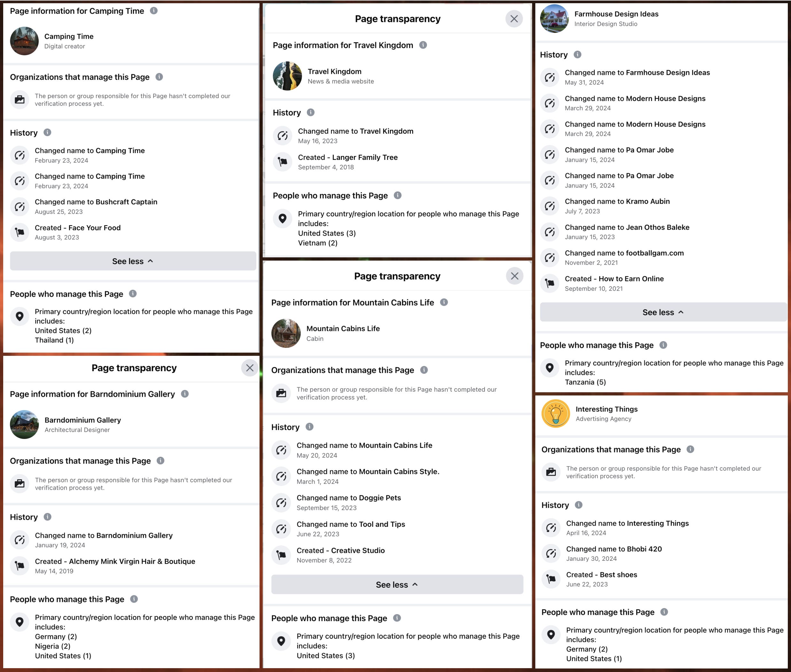Viewport: 791px width, 672px height.
Task: Click location pin icon in Barndominium managers section
Action: click(20, 622)
